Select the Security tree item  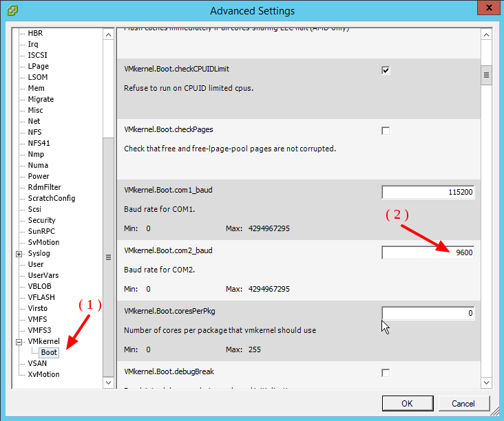[41, 220]
